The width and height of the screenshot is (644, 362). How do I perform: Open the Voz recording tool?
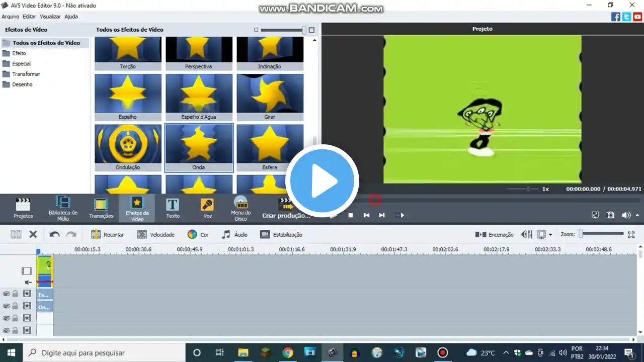[207, 208]
